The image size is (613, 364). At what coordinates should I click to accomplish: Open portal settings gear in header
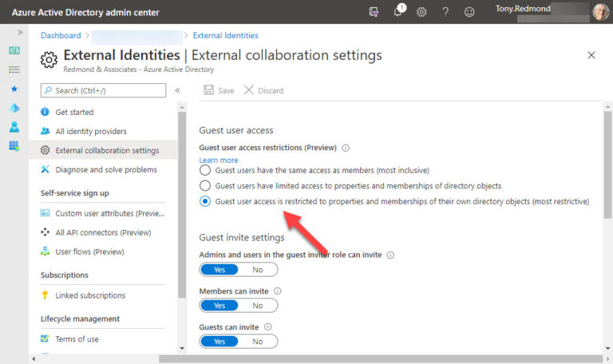pos(421,12)
